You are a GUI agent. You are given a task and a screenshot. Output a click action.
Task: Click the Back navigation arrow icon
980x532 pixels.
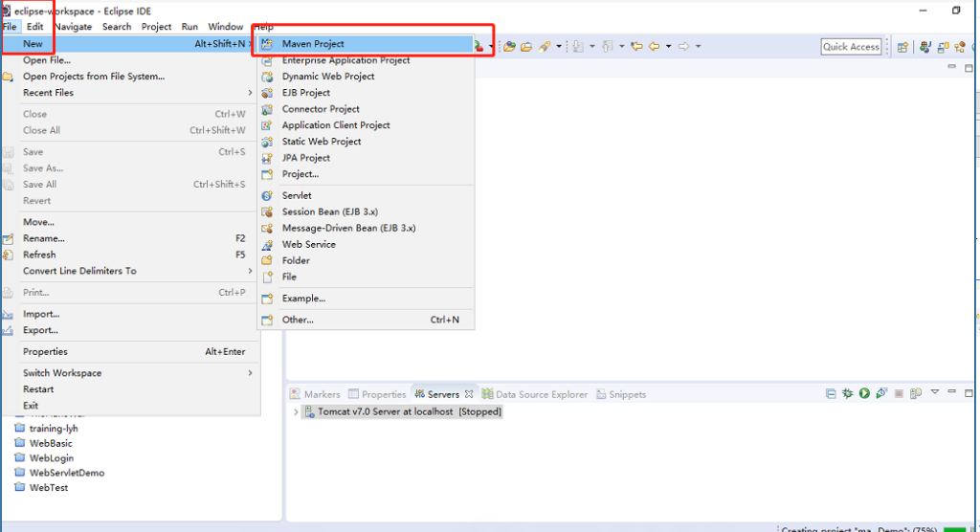click(x=654, y=46)
